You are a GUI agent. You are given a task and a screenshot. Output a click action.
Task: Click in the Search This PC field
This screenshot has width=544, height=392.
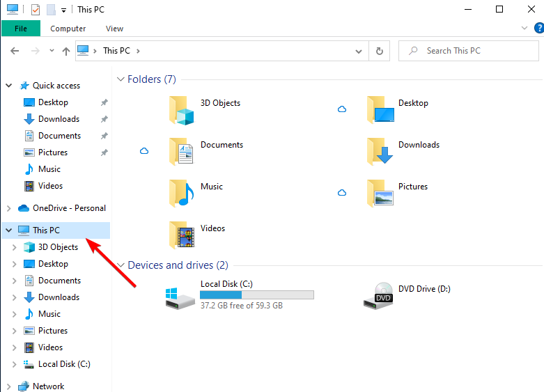click(469, 51)
